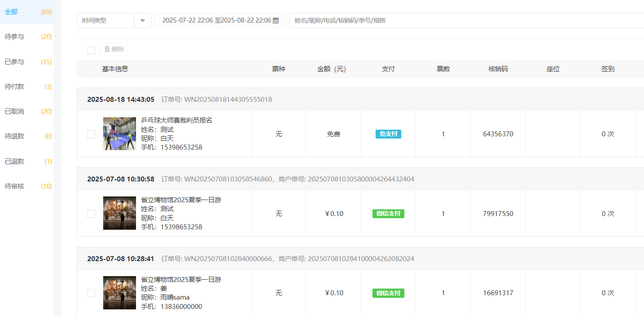The width and height of the screenshot is (644, 316).
Task: Click the 核销码 column header
Action: coord(498,69)
